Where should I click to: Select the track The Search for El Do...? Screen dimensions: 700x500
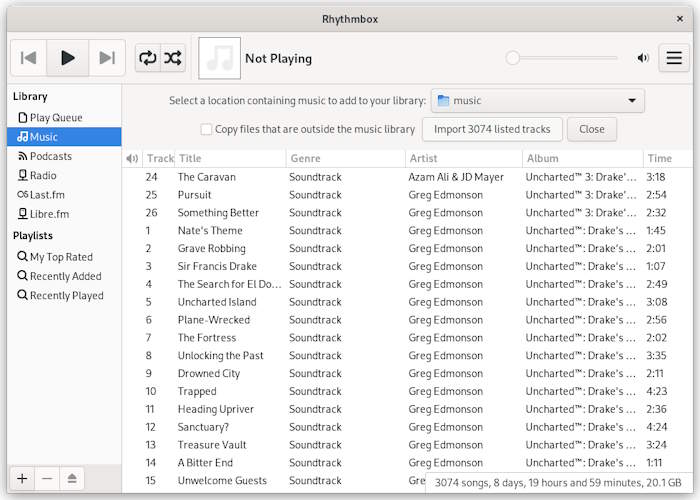click(x=407, y=284)
